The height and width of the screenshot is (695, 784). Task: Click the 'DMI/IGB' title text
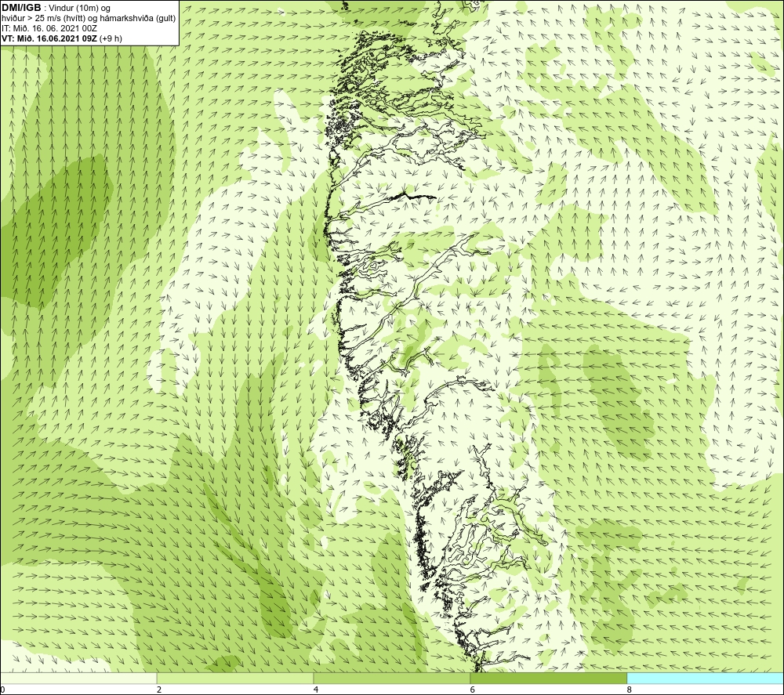point(21,8)
